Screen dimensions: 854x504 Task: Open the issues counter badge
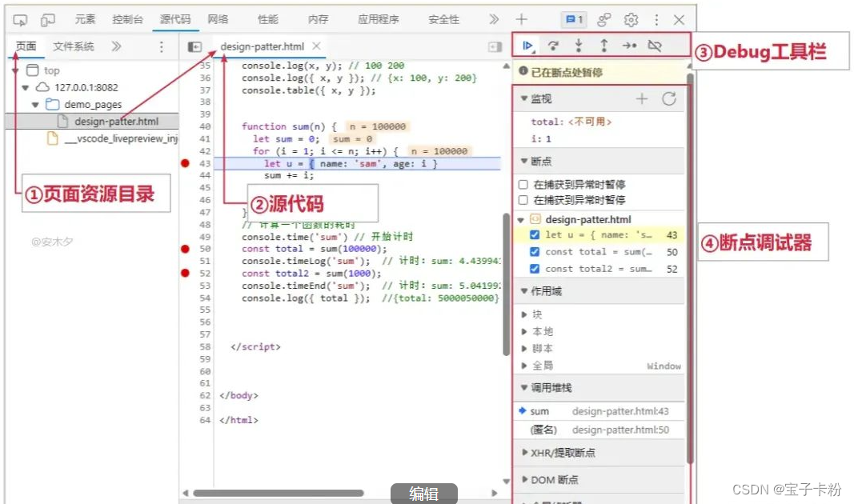pos(574,19)
